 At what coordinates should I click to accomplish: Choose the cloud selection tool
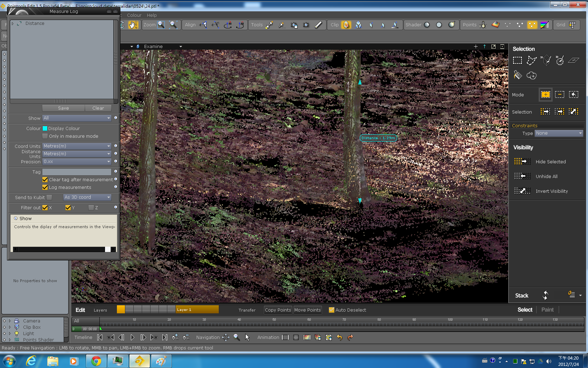click(532, 75)
